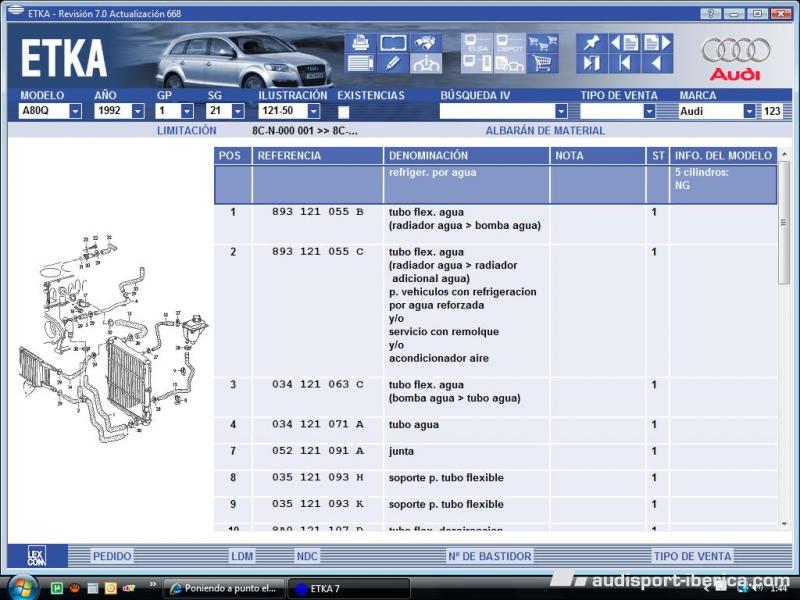Click the NOTA column header
Viewport: 800px width, 600px height.
point(597,156)
